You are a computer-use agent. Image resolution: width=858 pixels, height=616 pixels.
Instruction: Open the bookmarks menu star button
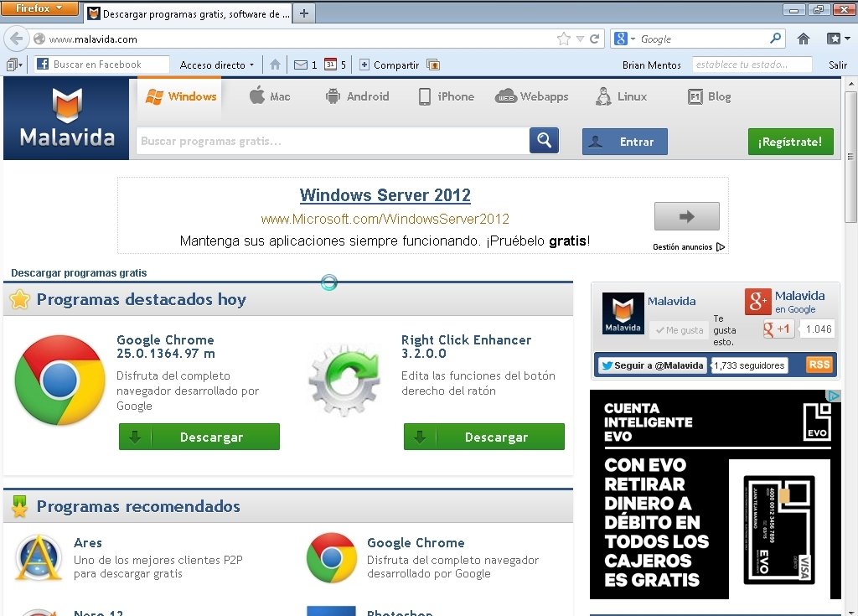pos(838,39)
